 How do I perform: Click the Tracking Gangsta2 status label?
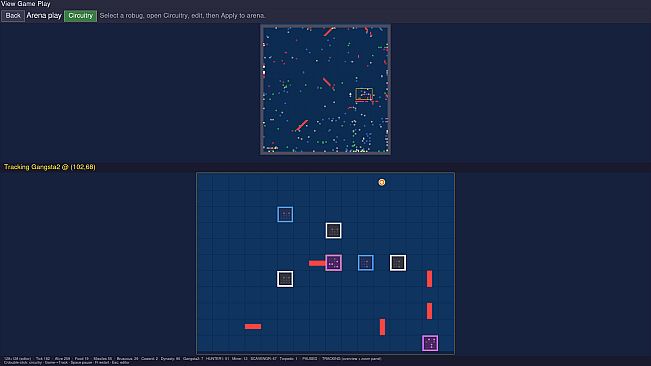click(50, 167)
